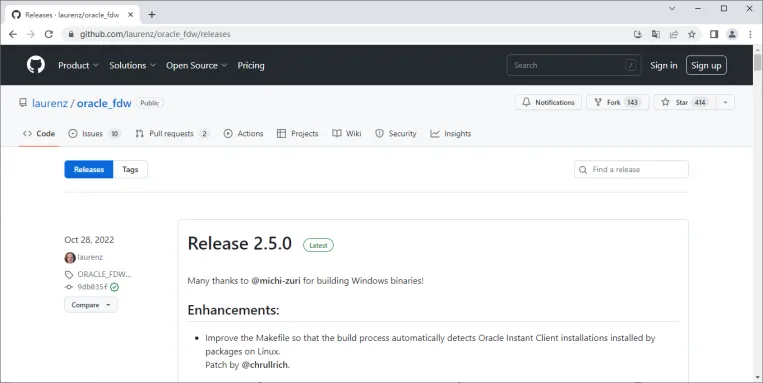Open the laurenz owner link
This screenshot has height=383, width=763.
coord(50,103)
